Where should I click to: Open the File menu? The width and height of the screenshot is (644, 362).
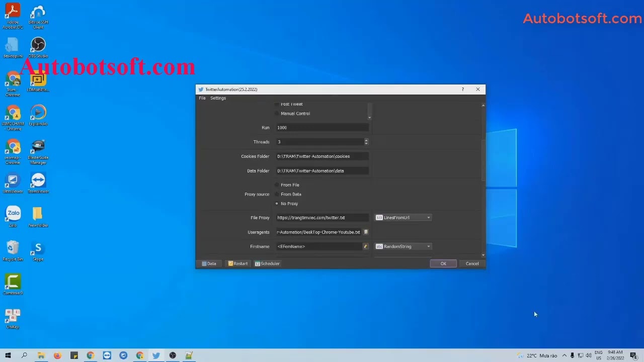202,98
